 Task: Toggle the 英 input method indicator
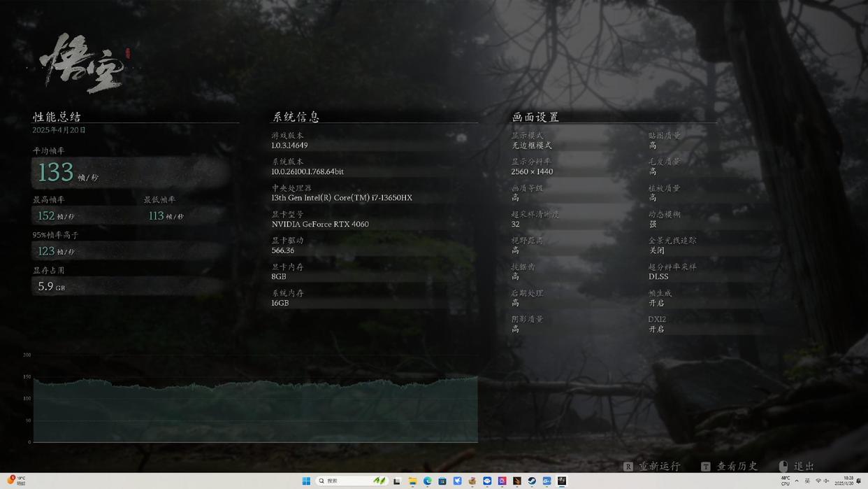pyautogui.click(x=807, y=481)
